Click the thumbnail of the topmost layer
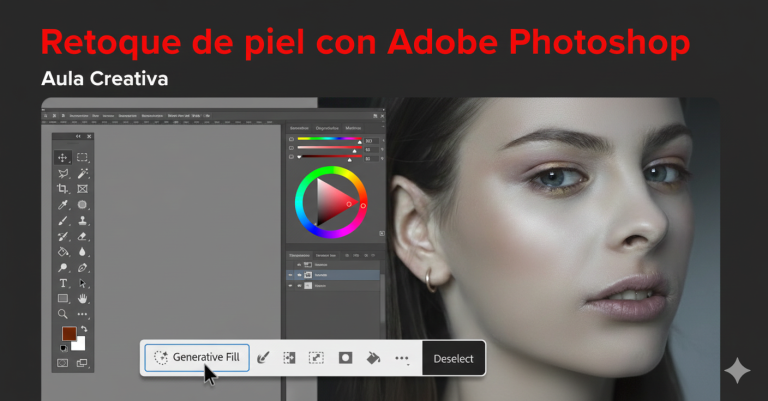Screen dimensions: 768x401 point(308,265)
